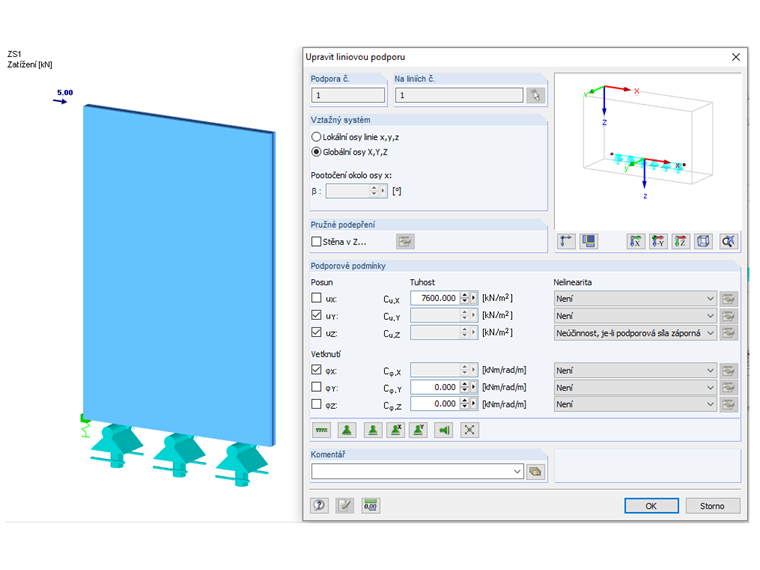Click the Cφ,Z stiffness value field
Screen dimensions: 760x570
(x=435, y=404)
